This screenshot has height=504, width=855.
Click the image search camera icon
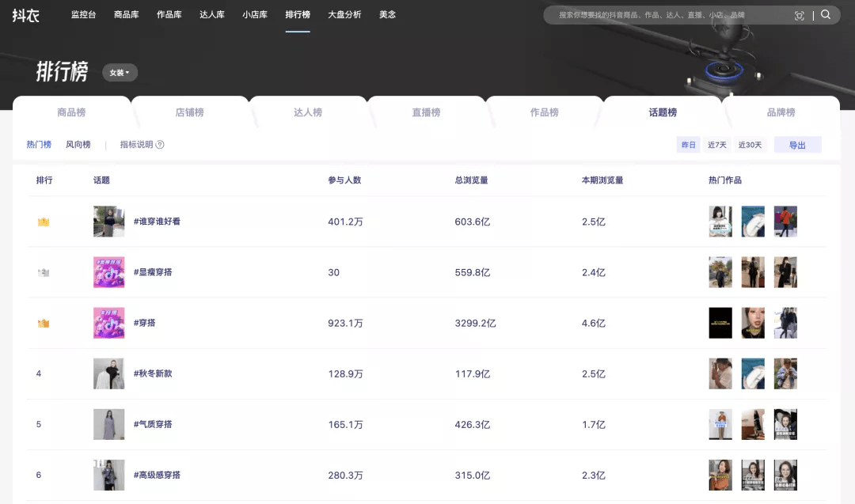coord(800,15)
